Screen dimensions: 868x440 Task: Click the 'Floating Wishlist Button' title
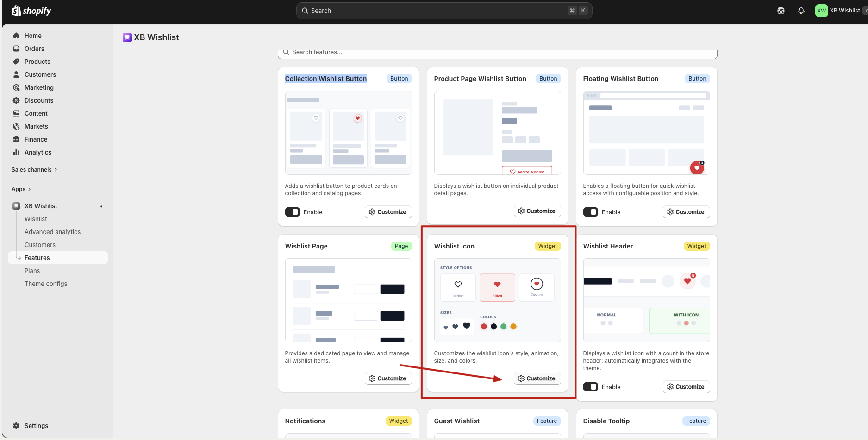(x=620, y=79)
